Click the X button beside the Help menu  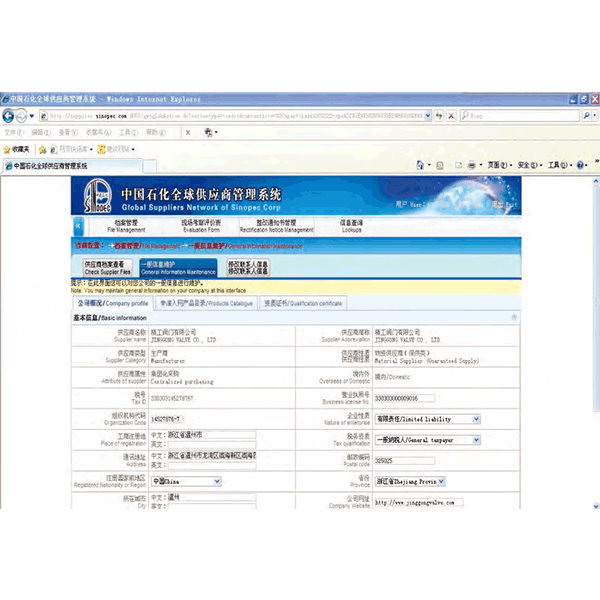(188, 132)
